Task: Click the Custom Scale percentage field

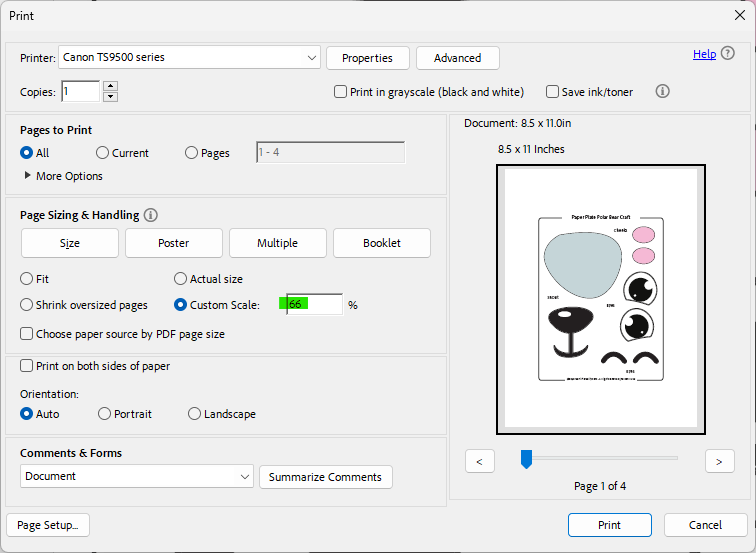Action: (314, 304)
